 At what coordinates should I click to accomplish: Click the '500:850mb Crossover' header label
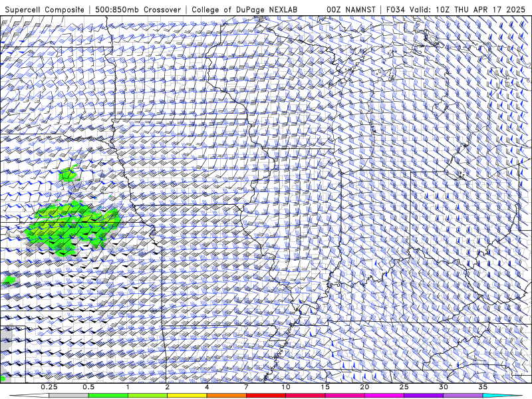click(x=138, y=10)
